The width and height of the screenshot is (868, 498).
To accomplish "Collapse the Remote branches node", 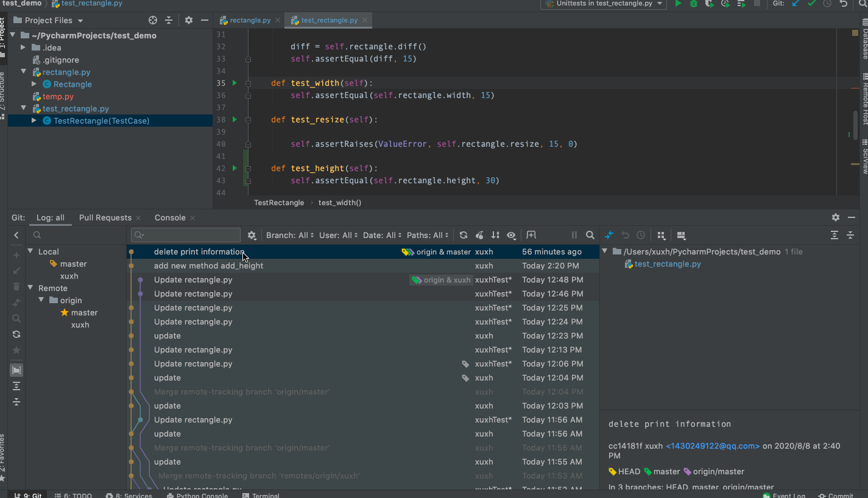I will 30,288.
